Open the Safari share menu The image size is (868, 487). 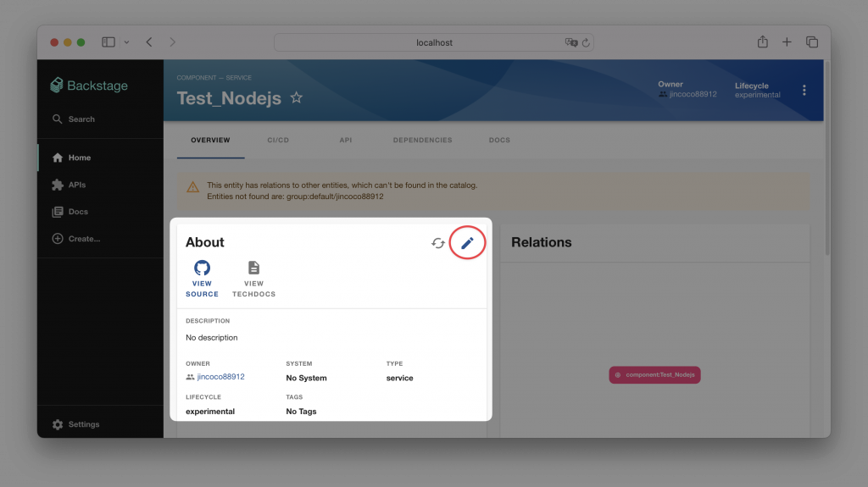tap(762, 42)
